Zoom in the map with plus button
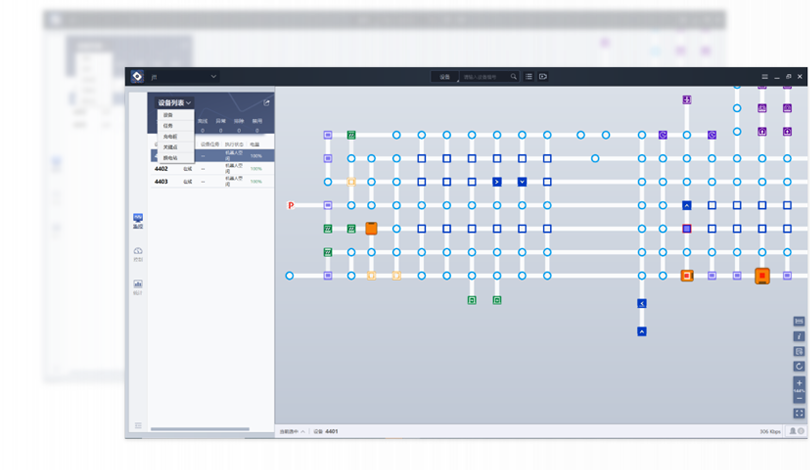 pyautogui.click(x=799, y=384)
